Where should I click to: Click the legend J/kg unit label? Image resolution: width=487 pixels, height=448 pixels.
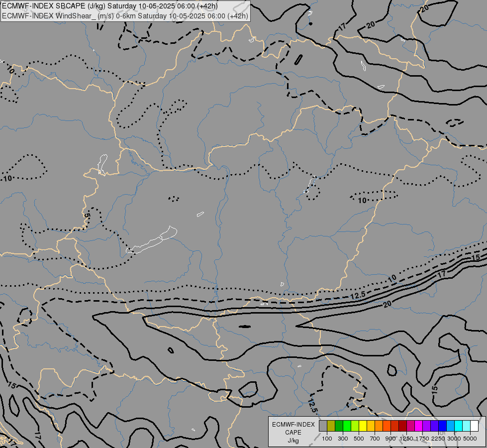(293, 441)
